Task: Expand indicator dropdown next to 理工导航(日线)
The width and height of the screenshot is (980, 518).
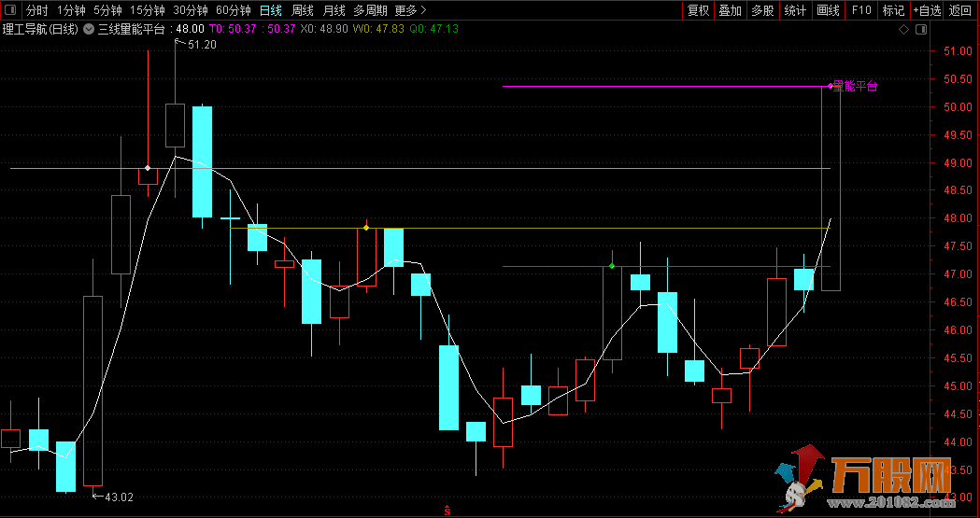Action: (89, 29)
